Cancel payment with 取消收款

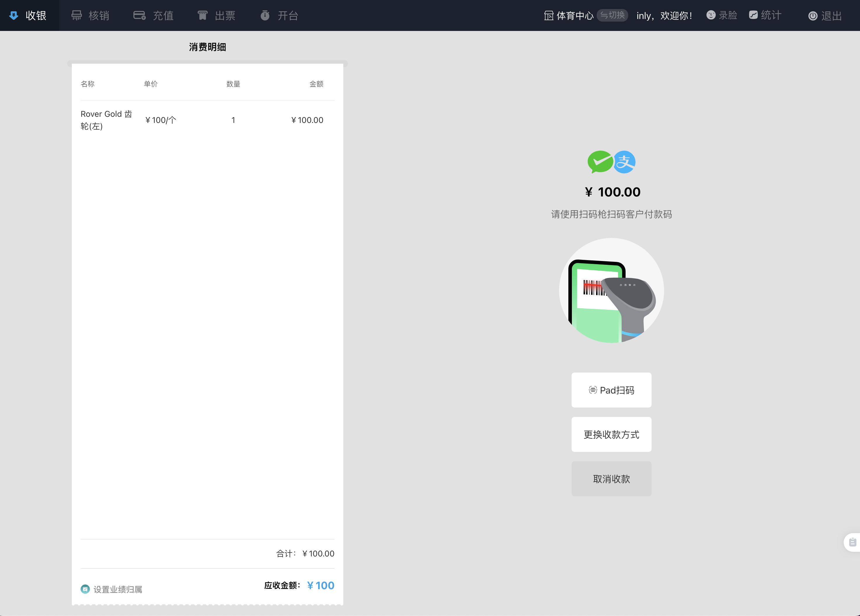click(611, 479)
